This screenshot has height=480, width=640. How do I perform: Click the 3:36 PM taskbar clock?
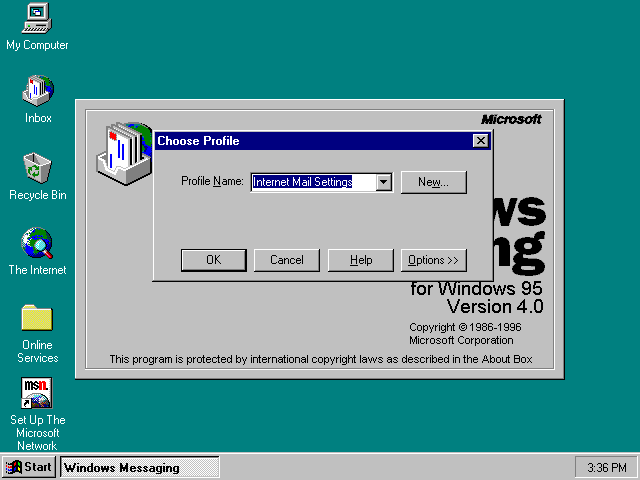(x=607, y=467)
